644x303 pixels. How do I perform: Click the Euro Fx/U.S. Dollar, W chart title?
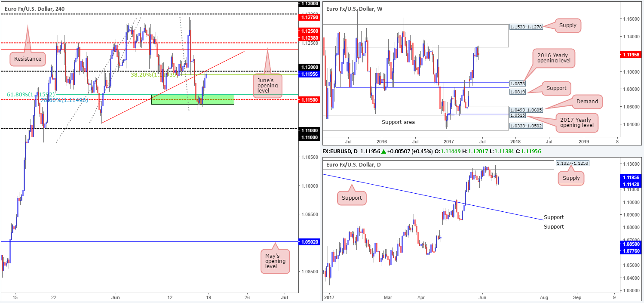click(355, 8)
